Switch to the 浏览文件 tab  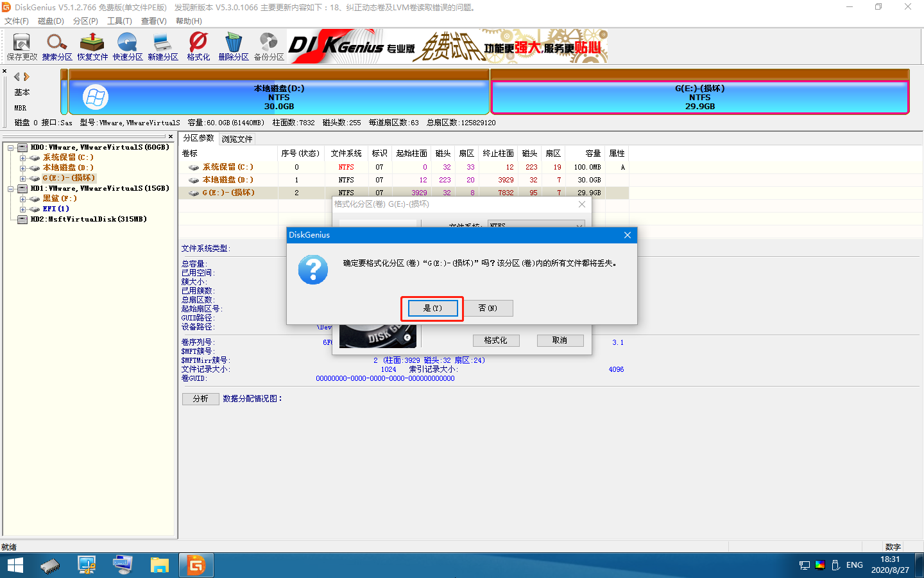(237, 139)
